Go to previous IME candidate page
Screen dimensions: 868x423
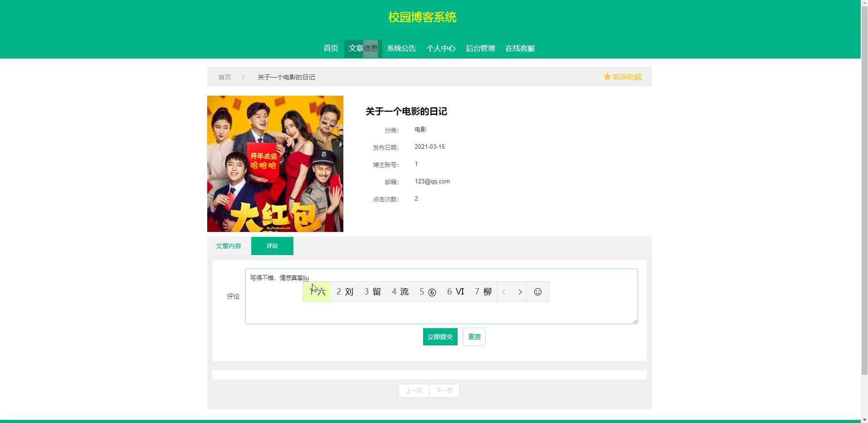coord(504,292)
